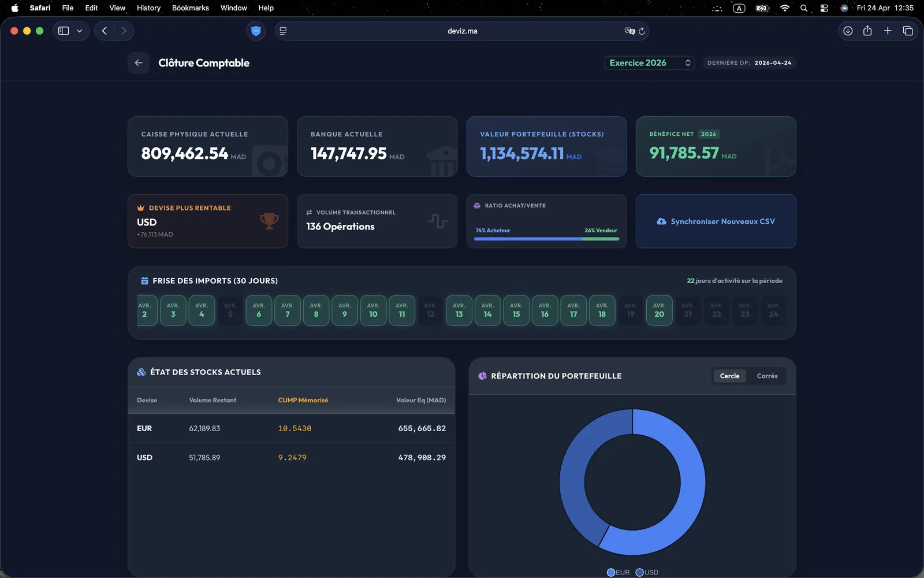Open Safari downloads icon
This screenshot has height=578, width=924.
click(x=848, y=31)
